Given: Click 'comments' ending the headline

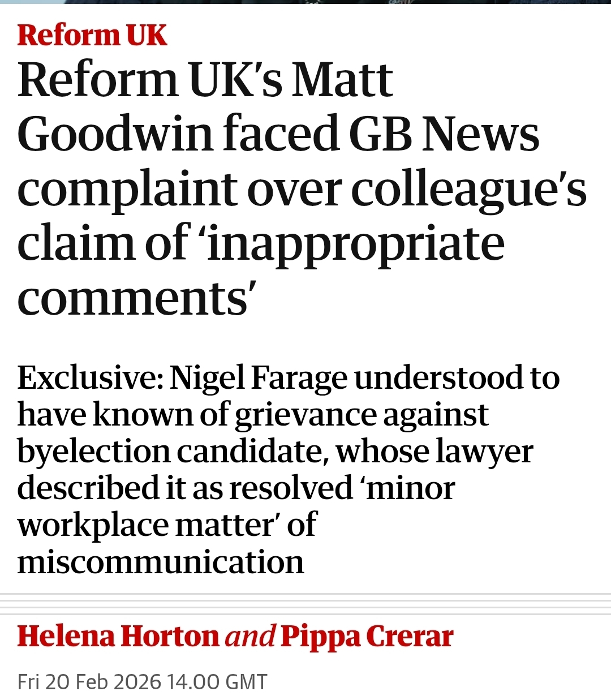Looking at the screenshot, I should tap(134, 299).
